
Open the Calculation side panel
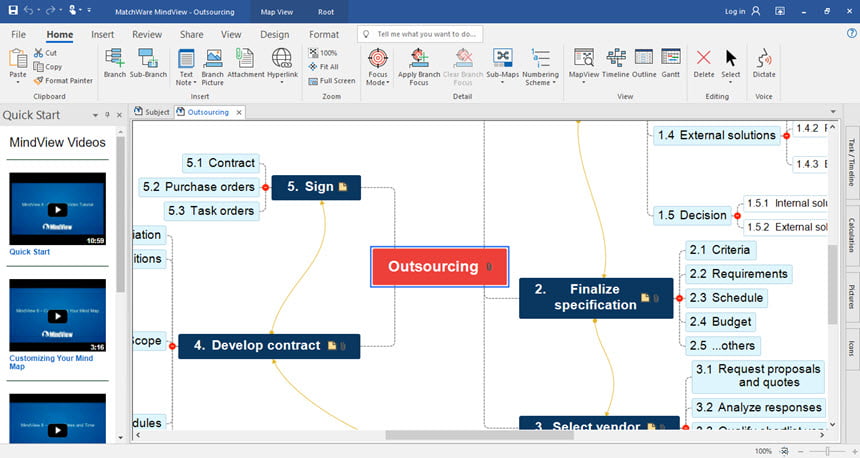coord(851,235)
